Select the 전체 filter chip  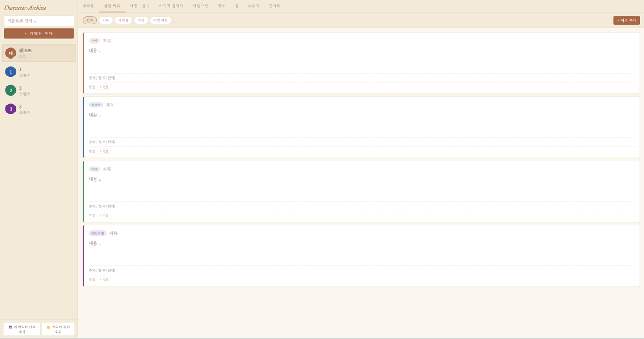coord(90,20)
